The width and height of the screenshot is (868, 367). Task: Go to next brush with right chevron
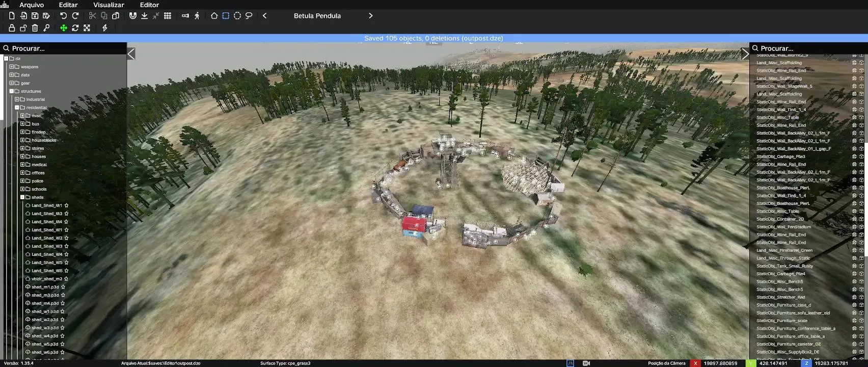click(x=370, y=16)
